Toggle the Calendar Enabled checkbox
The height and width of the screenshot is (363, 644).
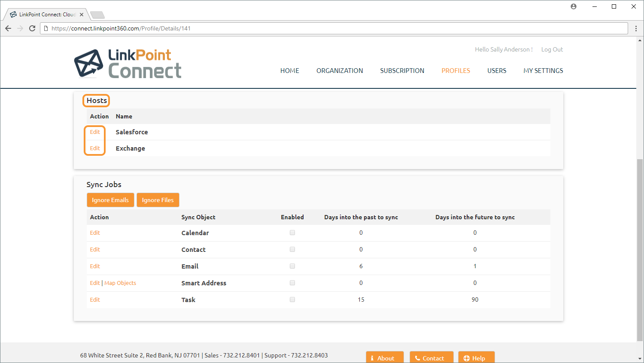[292, 233]
